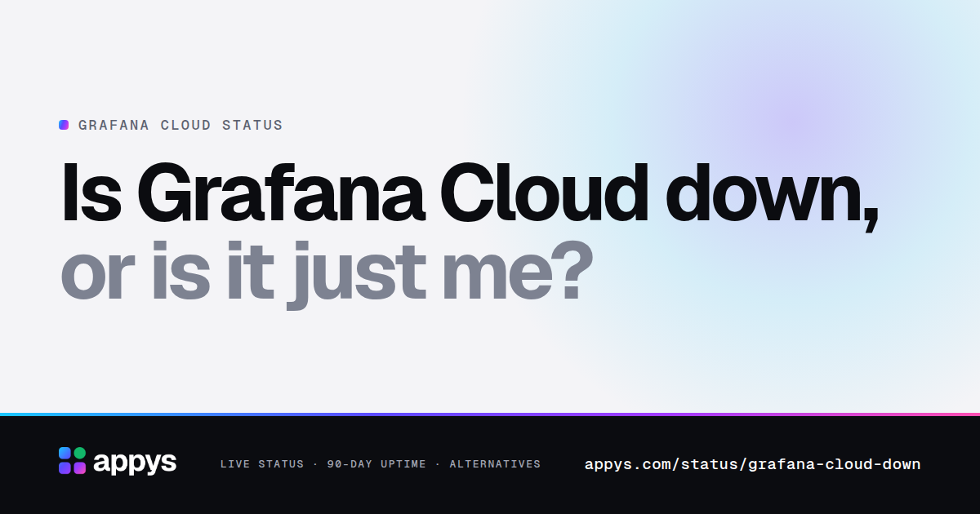980x514 pixels.
Task: Click the small gradient dot beside Grafana Cloud Status
Action: (64, 125)
